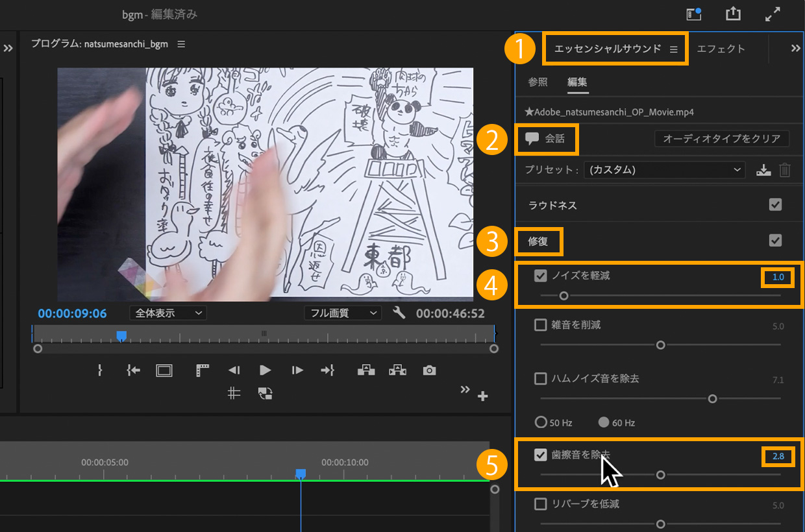The height and width of the screenshot is (532, 805).
Task: Open the Workspaces icon with blue dot
Action: point(694,14)
